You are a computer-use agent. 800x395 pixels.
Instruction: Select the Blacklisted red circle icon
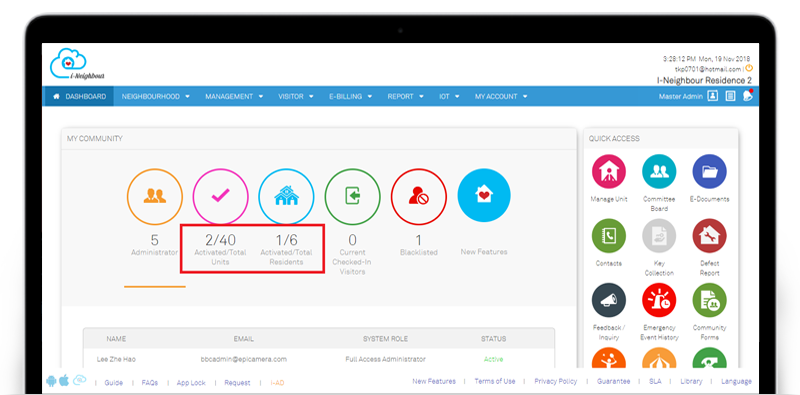419,196
